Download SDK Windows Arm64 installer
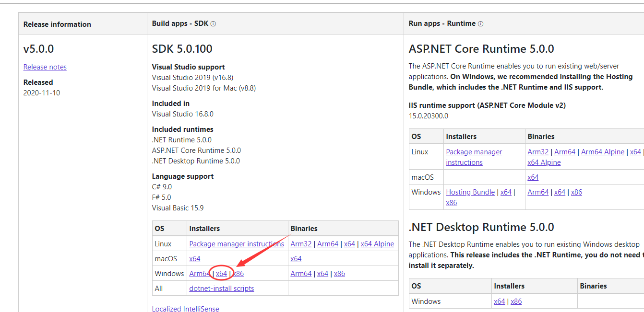Screen dimensions: 644x312 coord(200,274)
